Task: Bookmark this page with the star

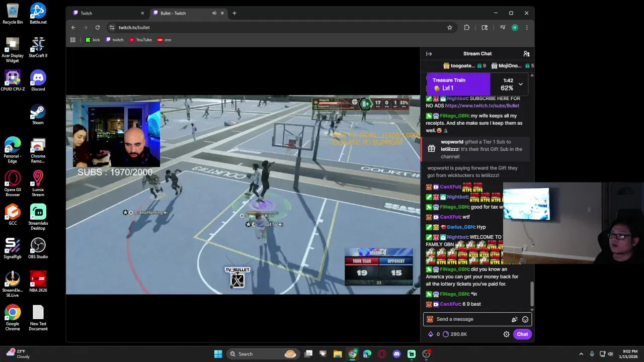Action: pos(450,28)
